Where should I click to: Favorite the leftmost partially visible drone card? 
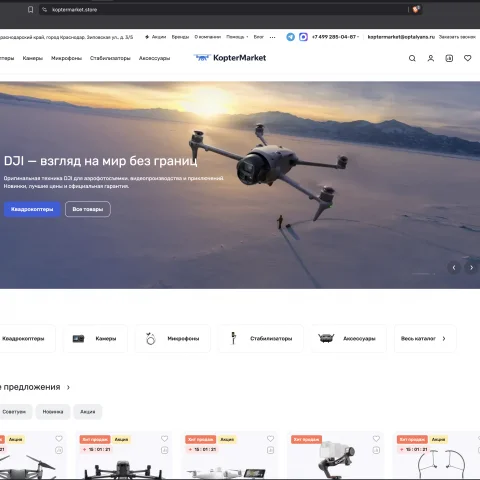pyautogui.click(x=59, y=439)
